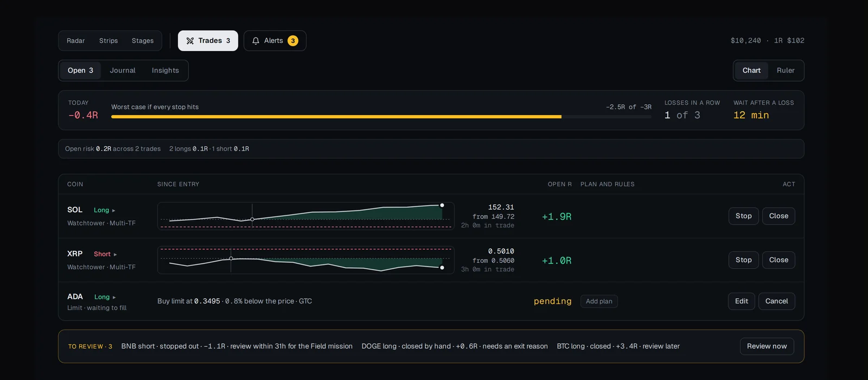Add a plan to the ADA trade
868x380 pixels.
(x=599, y=301)
